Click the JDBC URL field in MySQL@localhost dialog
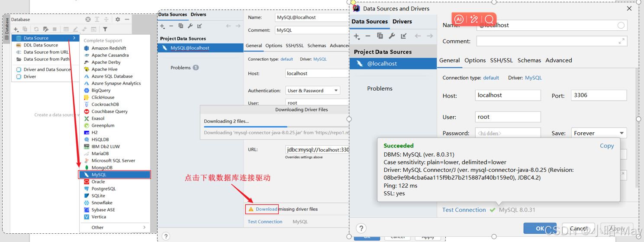Viewport: 644px width, 242px height. pos(317,150)
